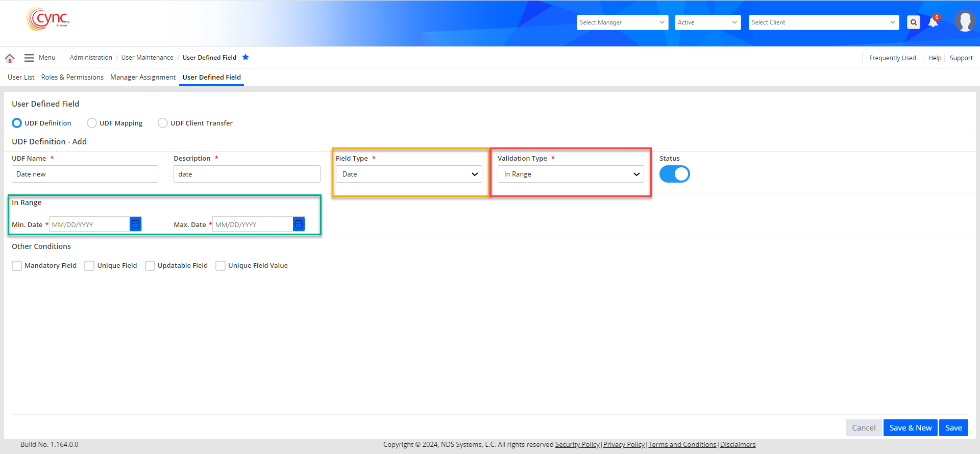Enable the Unique Field Value checkbox
The width and height of the screenshot is (980, 454).
(x=220, y=266)
